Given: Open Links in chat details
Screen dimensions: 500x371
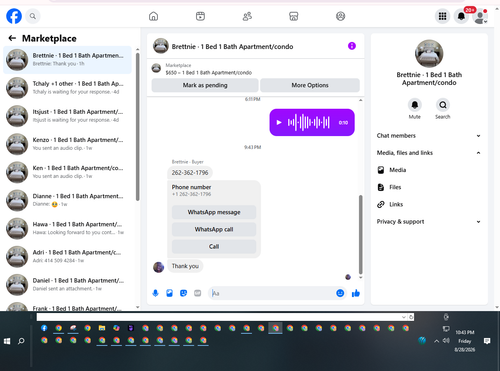Looking at the screenshot, I should pyautogui.click(x=429, y=204).
